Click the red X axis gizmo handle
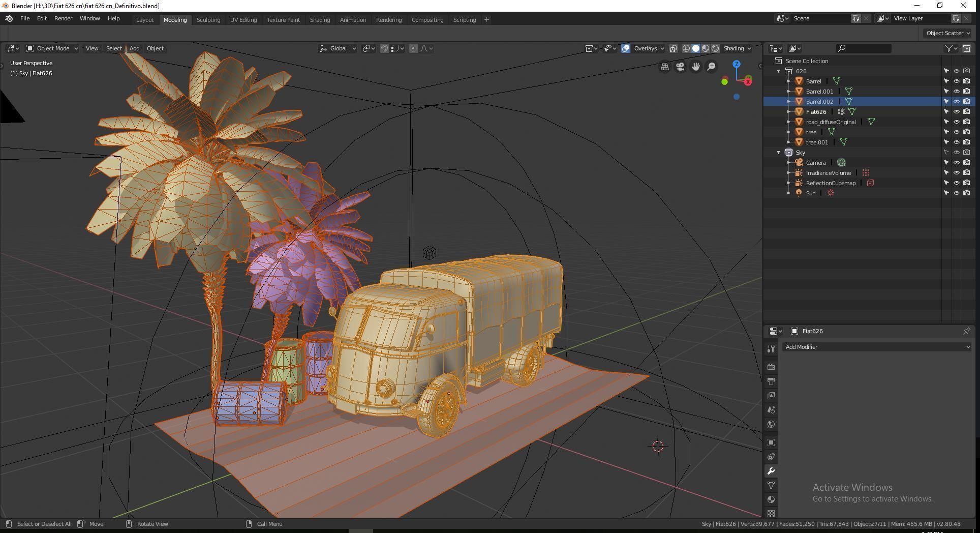980x533 pixels. coord(748,81)
